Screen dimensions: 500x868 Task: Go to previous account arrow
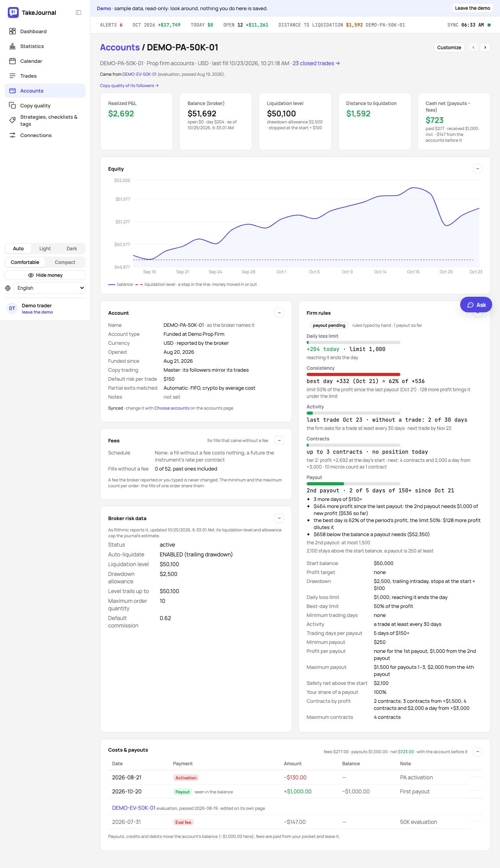[x=473, y=47]
